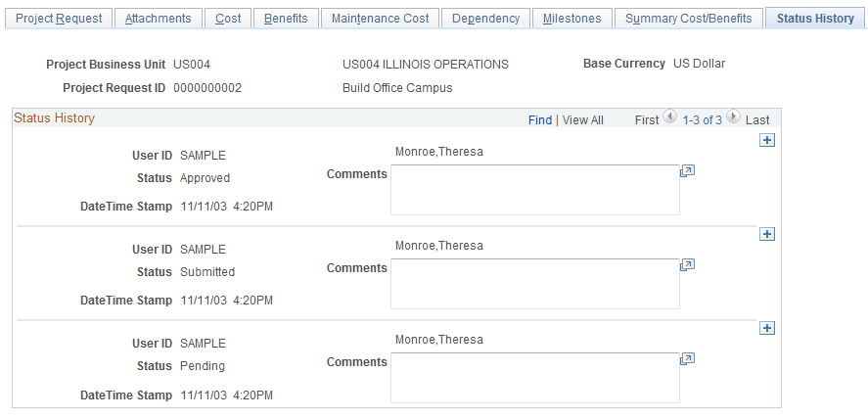
Task: Add row after the Pending status entry
Action: tap(767, 329)
